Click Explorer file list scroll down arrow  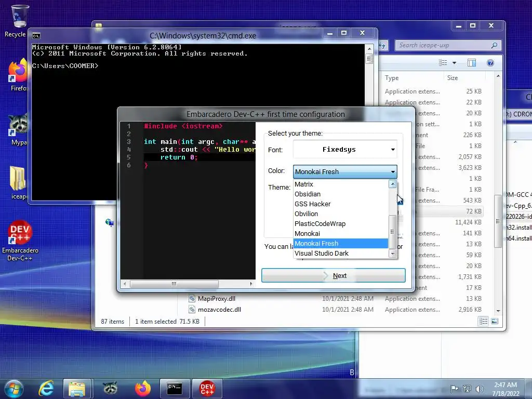[x=498, y=311]
